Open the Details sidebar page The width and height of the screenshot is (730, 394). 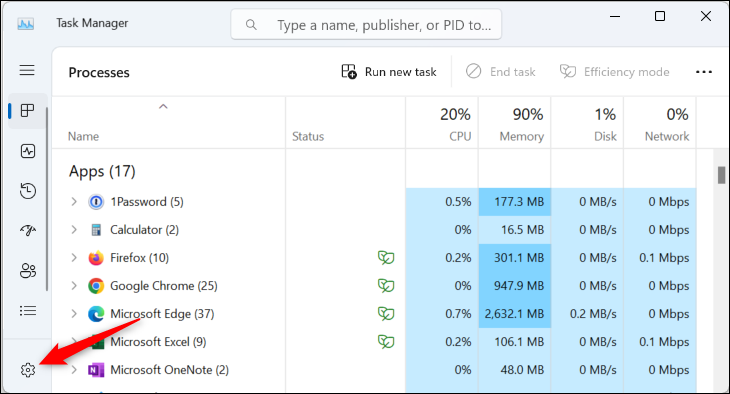click(28, 311)
